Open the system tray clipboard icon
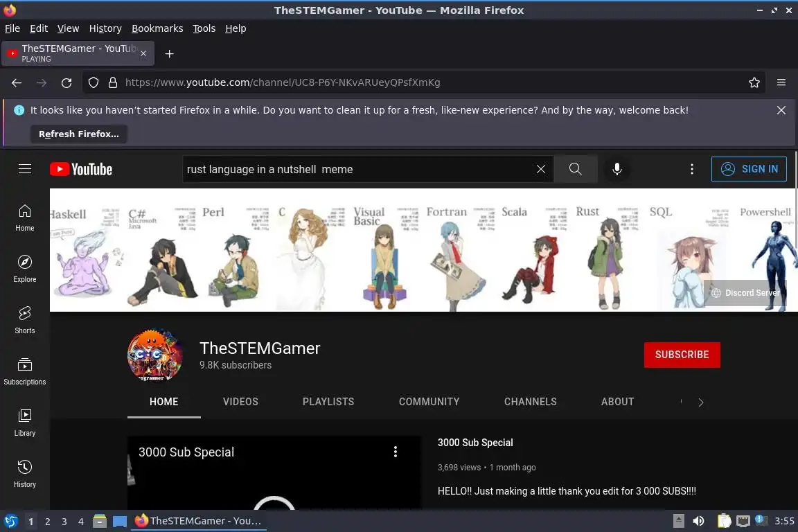 (x=724, y=521)
